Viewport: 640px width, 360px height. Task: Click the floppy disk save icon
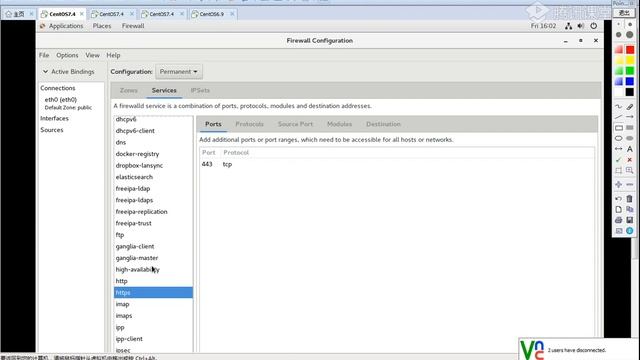pyautogui.click(x=630, y=220)
